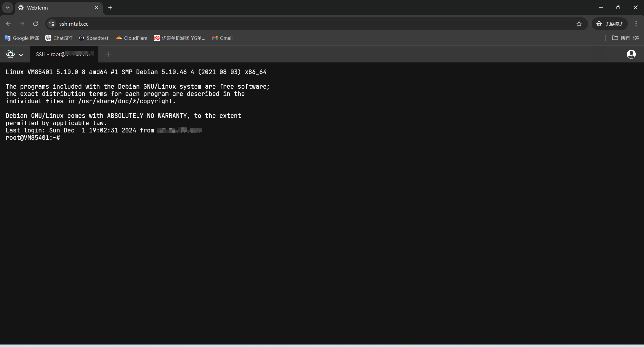Open a new SSH session tab
Screen dimensions: 644x347
(x=108, y=54)
